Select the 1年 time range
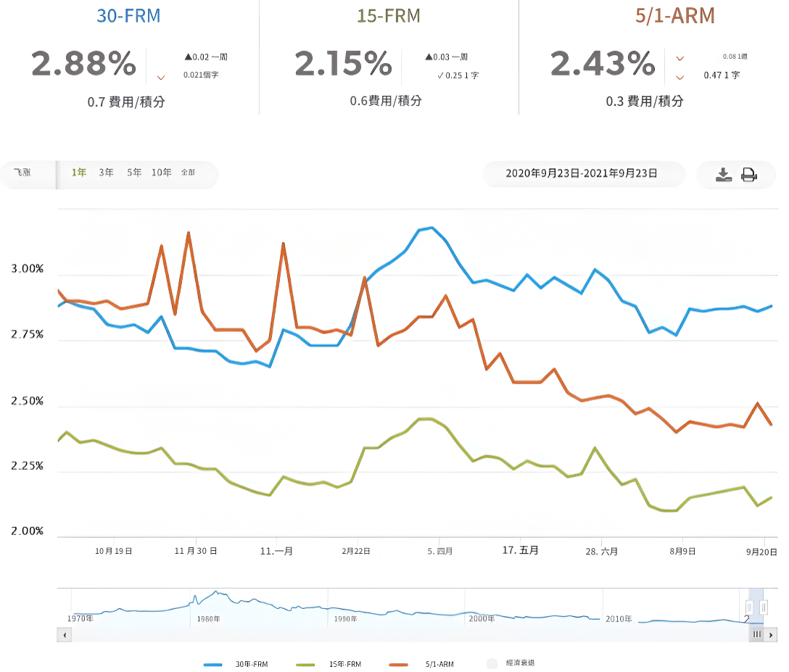 79,173
